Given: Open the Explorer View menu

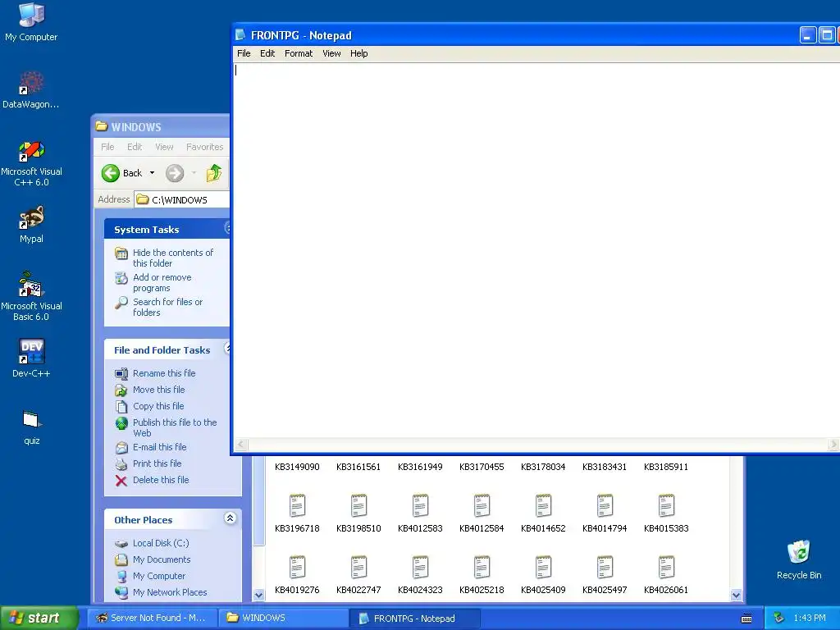Looking at the screenshot, I should click(x=164, y=147).
